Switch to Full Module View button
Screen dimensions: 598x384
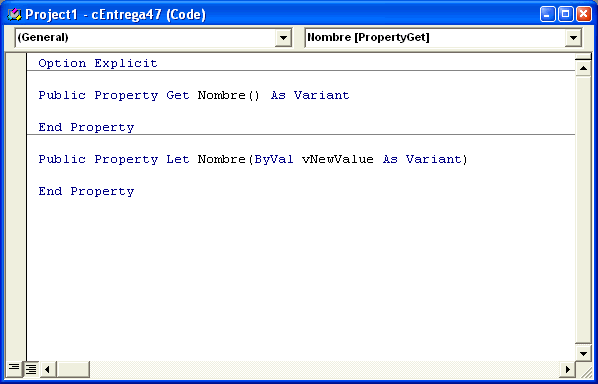pos(31,369)
